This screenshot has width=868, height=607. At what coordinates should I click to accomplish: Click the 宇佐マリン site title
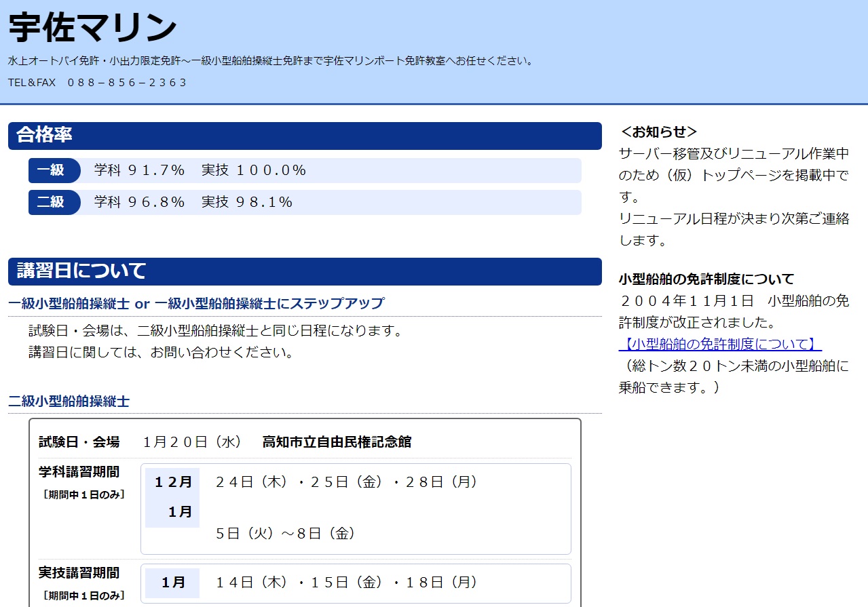(x=92, y=28)
